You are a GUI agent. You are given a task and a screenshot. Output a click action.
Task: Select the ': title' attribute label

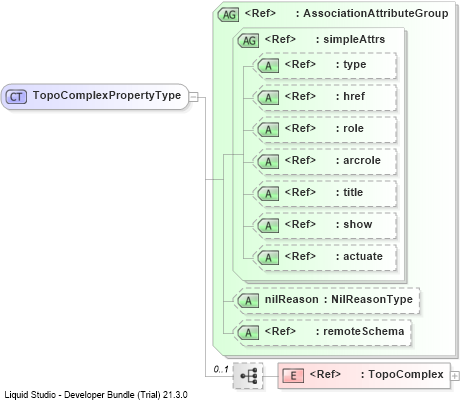click(x=349, y=192)
